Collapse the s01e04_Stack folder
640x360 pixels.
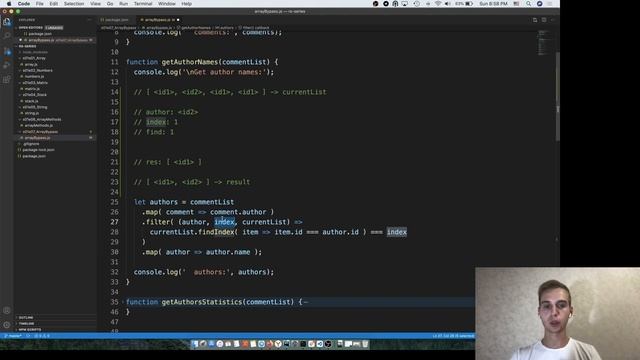click(34, 95)
